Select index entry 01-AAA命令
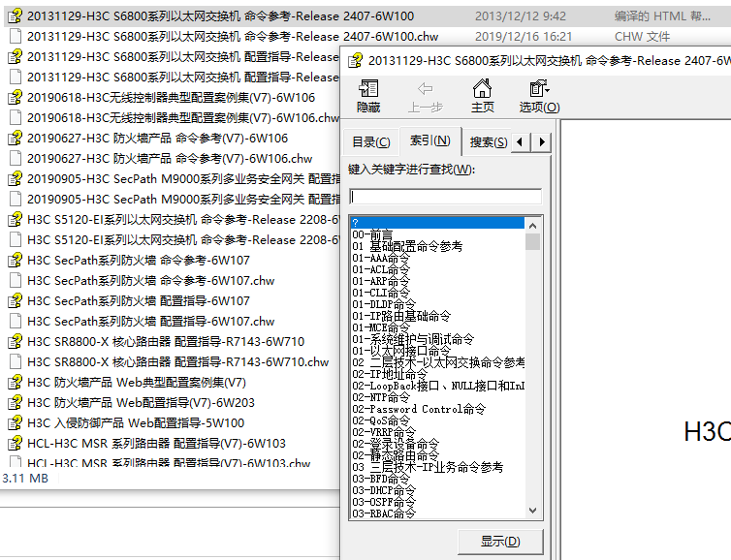Viewport: 731px width, 560px height. 381,258
